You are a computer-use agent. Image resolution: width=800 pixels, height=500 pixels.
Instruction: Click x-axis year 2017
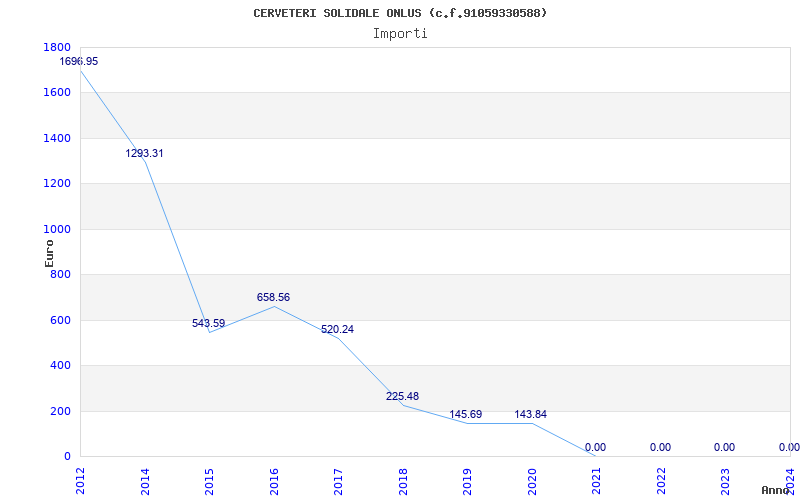pos(338,481)
